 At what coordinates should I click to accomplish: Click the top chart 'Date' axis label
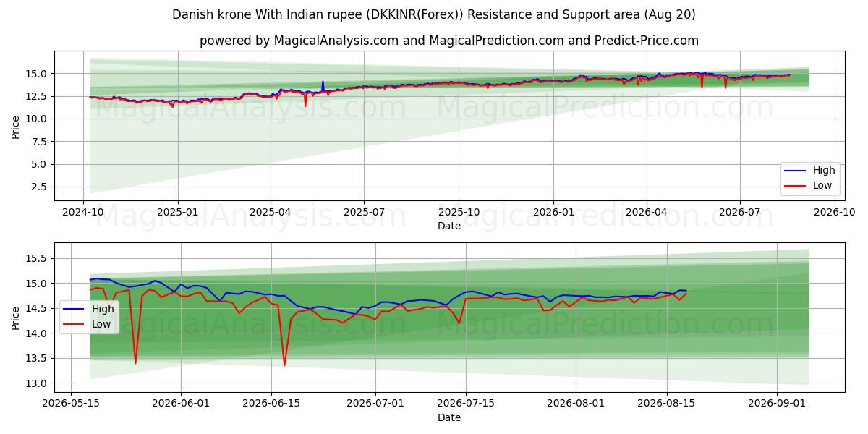[x=448, y=226]
